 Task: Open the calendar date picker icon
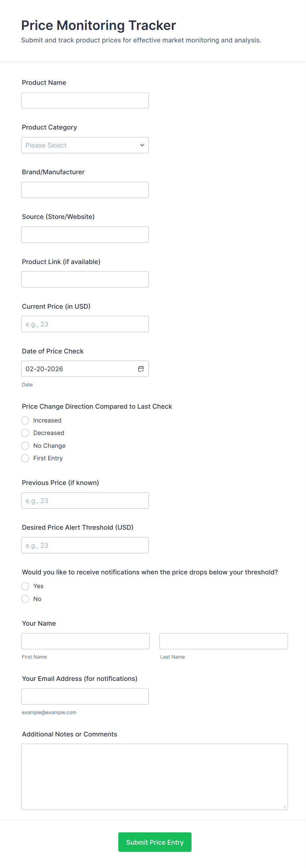pyautogui.click(x=141, y=369)
